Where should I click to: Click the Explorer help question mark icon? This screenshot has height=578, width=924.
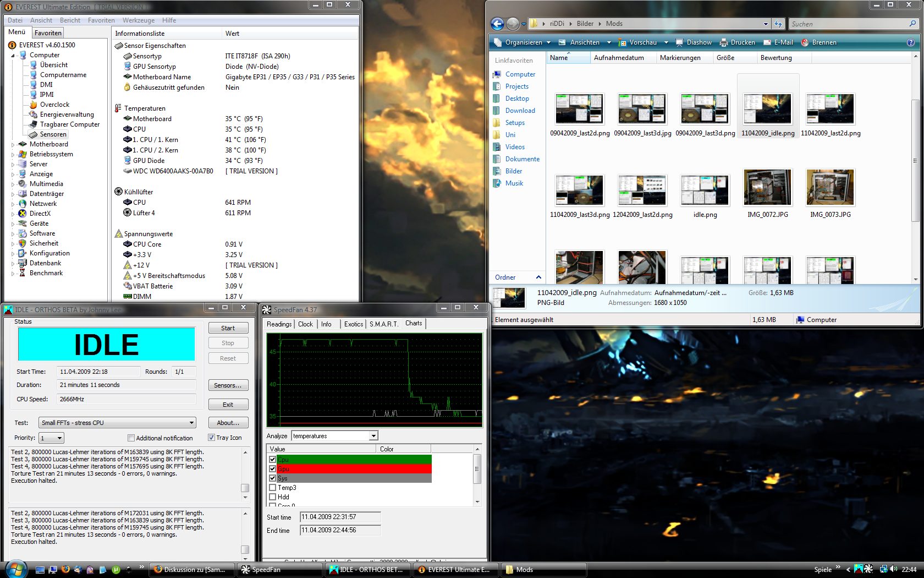tap(911, 42)
